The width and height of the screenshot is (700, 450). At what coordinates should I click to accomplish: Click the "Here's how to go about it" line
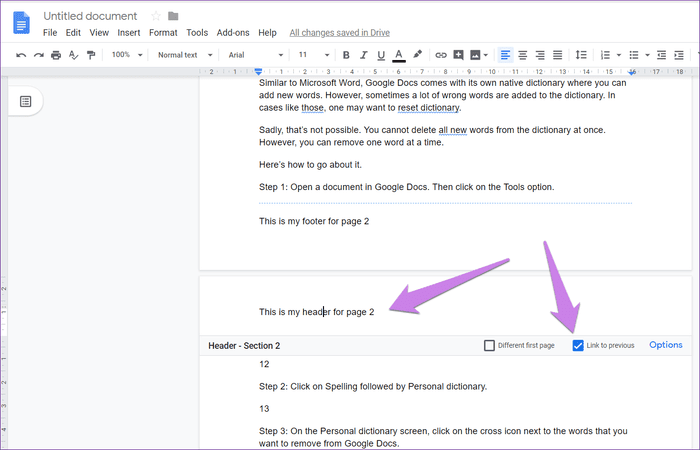coord(310,164)
